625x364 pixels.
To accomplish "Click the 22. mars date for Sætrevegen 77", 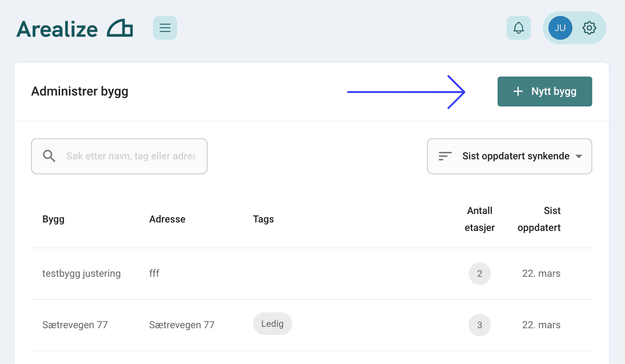I will 541,325.
